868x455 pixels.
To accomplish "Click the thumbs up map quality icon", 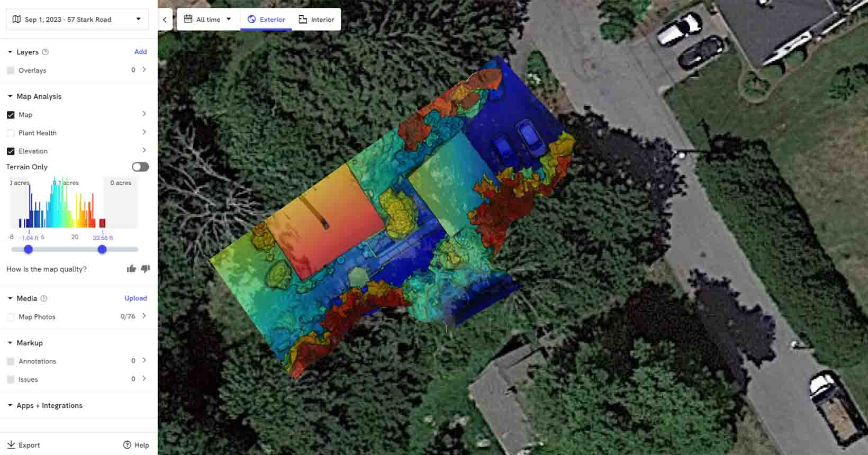I will (131, 269).
